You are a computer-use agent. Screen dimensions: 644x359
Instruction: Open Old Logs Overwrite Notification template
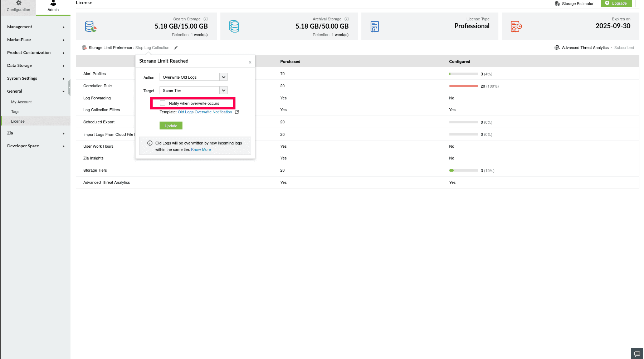click(205, 112)
